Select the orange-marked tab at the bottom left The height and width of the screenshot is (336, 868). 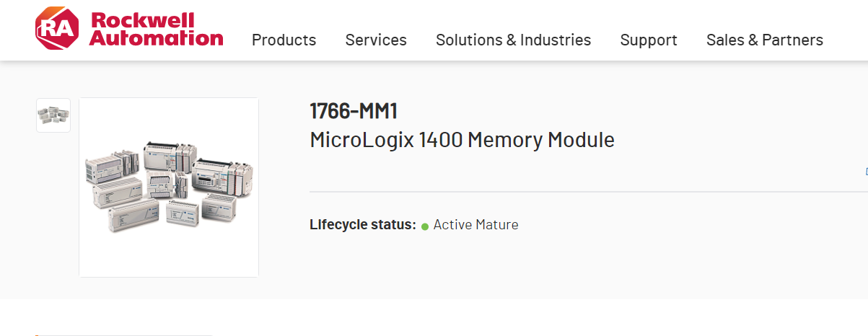coord(123,334)
